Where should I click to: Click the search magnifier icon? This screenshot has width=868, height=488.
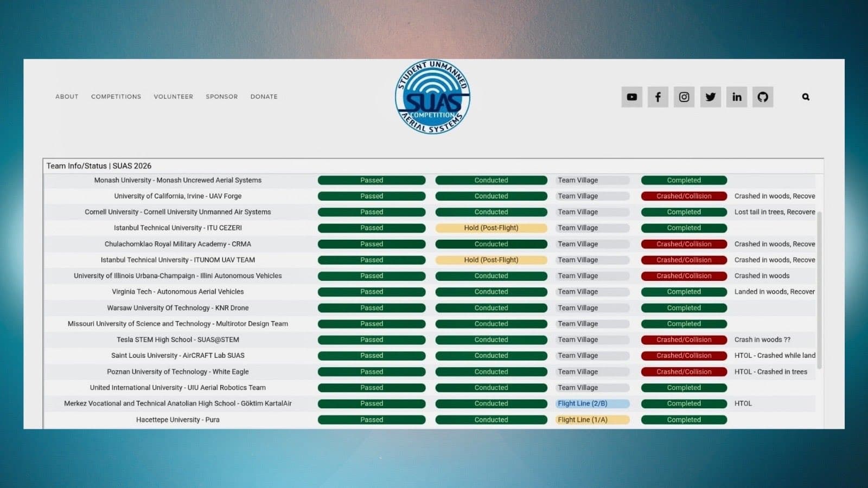click(806, 97)
